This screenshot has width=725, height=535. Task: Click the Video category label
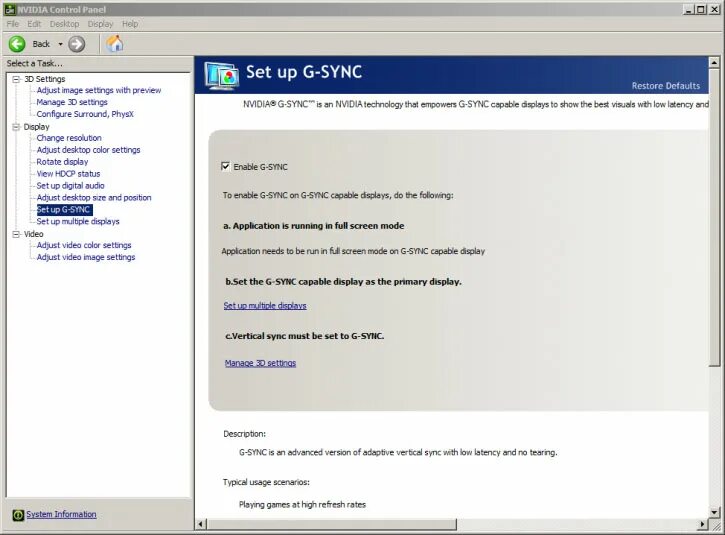point(34,234)
